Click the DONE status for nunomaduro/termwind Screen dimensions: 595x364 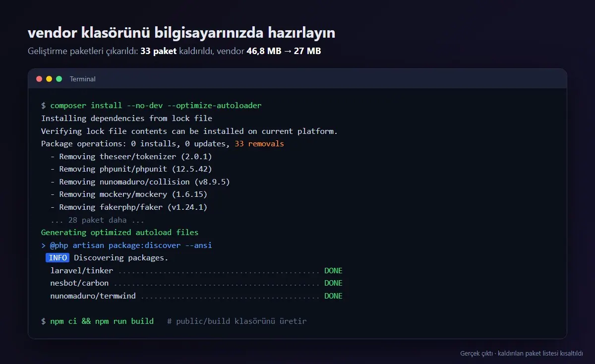tap(333, 296)
